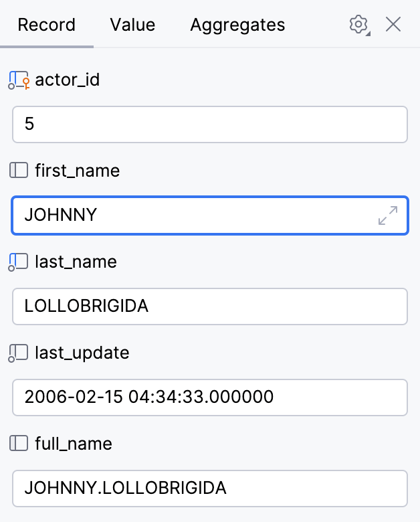
Task: Click the last_update column icon
Action: click(x=19, y=353)
